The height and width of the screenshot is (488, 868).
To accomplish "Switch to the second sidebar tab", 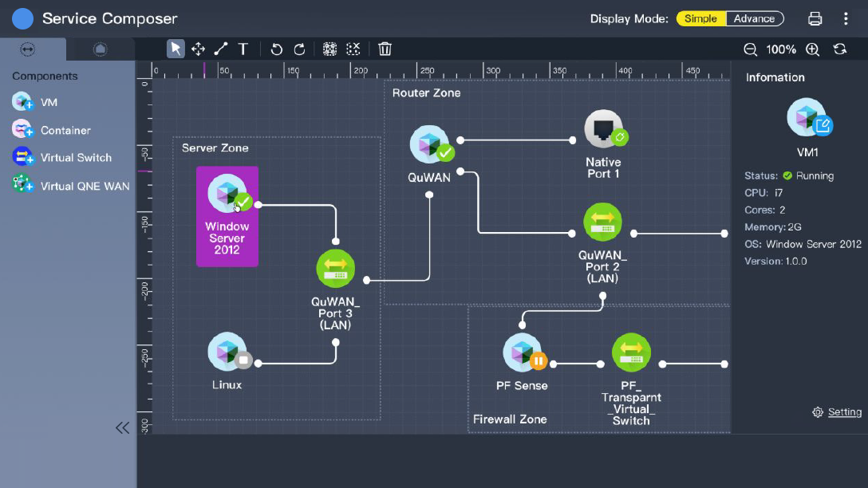I will [100, 49].
